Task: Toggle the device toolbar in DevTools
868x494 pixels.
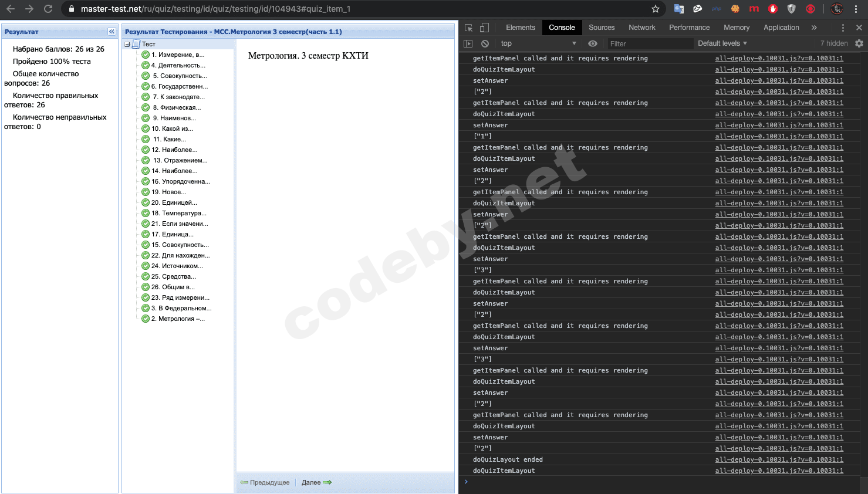Action: click(x=484, y=28)
